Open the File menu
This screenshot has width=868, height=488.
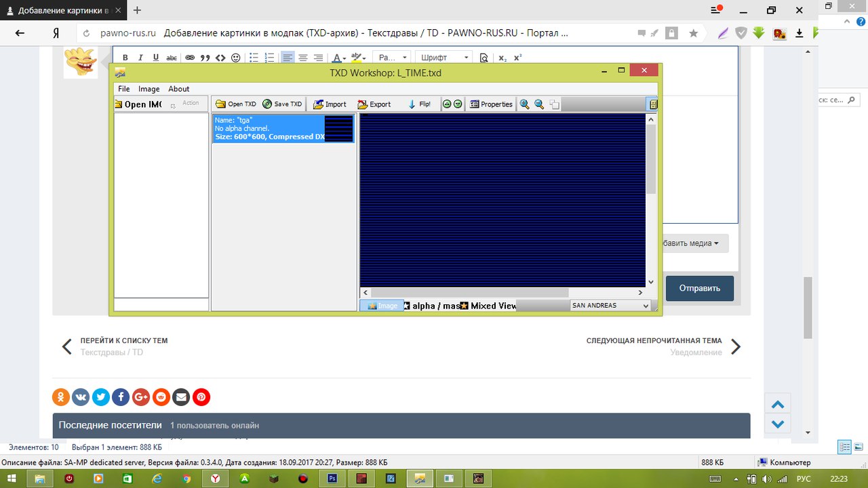click(x=124, y=89)
